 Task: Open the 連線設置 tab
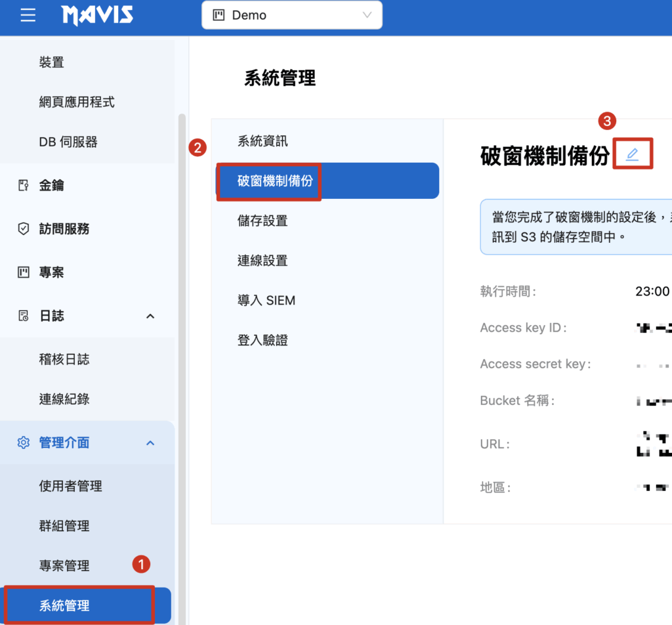click(262, 261)
